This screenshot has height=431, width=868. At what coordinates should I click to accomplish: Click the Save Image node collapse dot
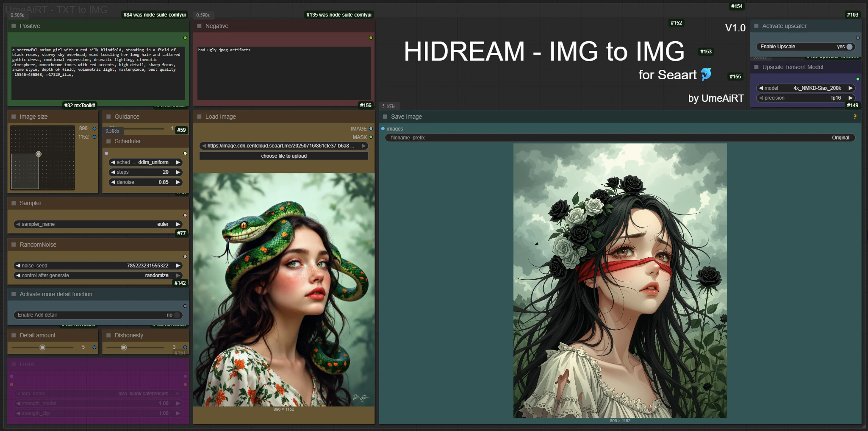pyautogui.click(x=385, y=117)
